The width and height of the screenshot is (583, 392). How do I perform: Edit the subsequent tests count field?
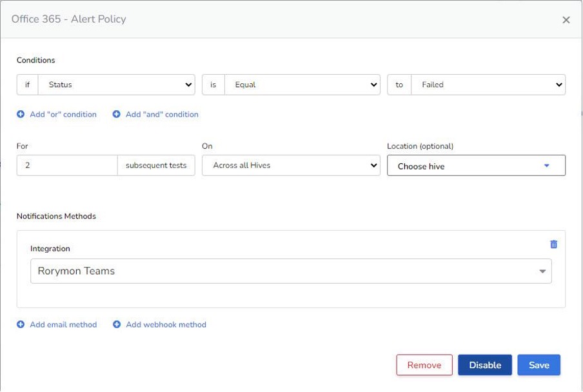[67, 165]
